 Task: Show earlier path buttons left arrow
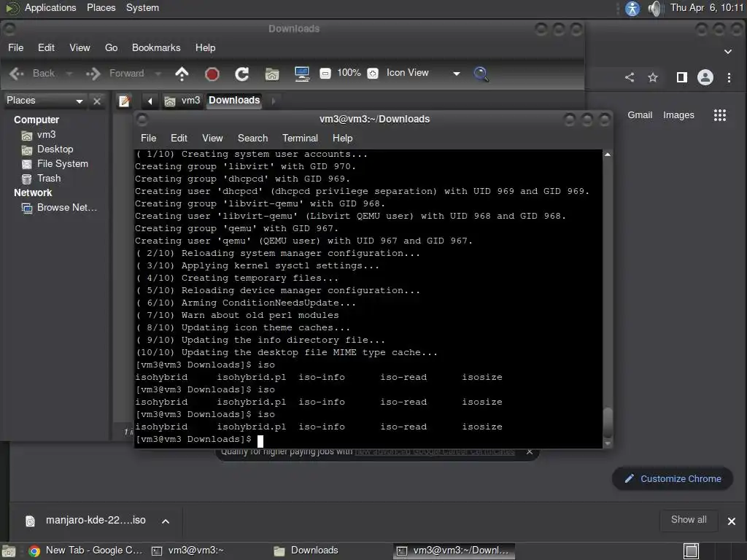150,101
